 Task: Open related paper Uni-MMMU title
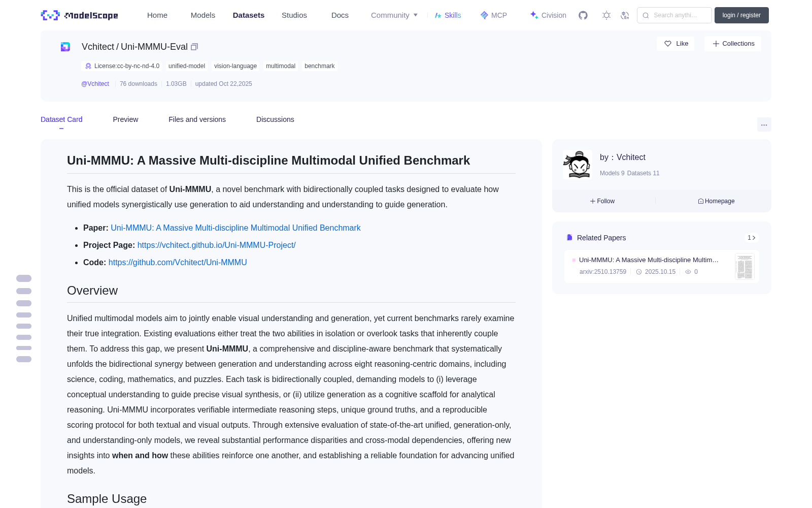click(x=649, y=260)
